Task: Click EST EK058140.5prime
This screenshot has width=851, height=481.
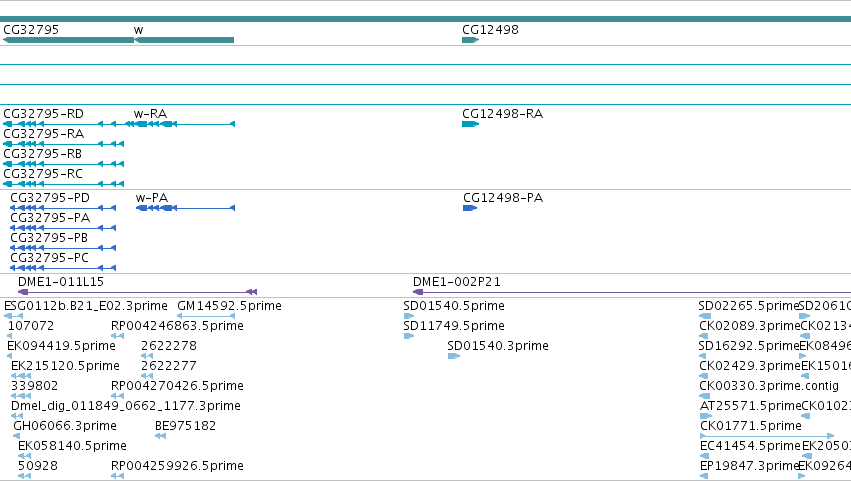Action: (24, 456)
